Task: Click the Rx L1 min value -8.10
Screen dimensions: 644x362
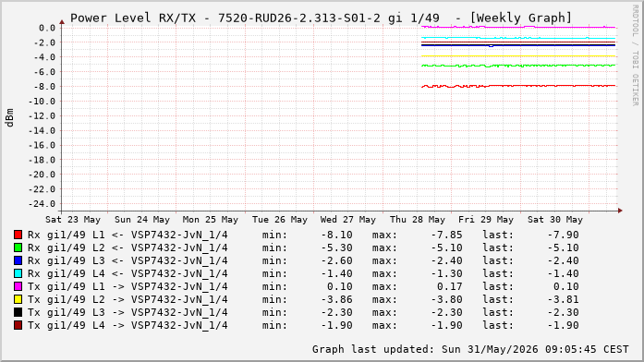Action: 337,235
